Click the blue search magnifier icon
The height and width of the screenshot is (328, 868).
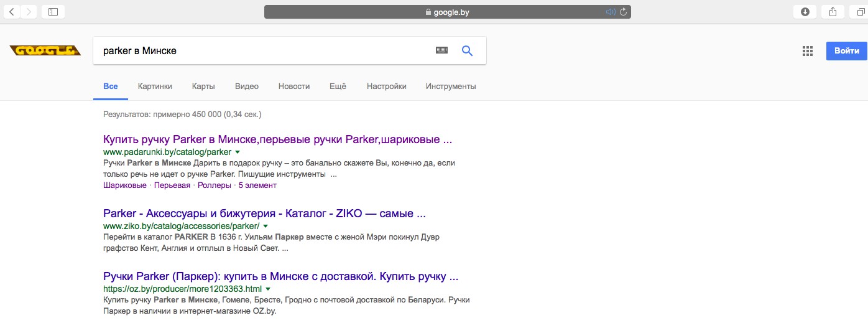[468, 50]
